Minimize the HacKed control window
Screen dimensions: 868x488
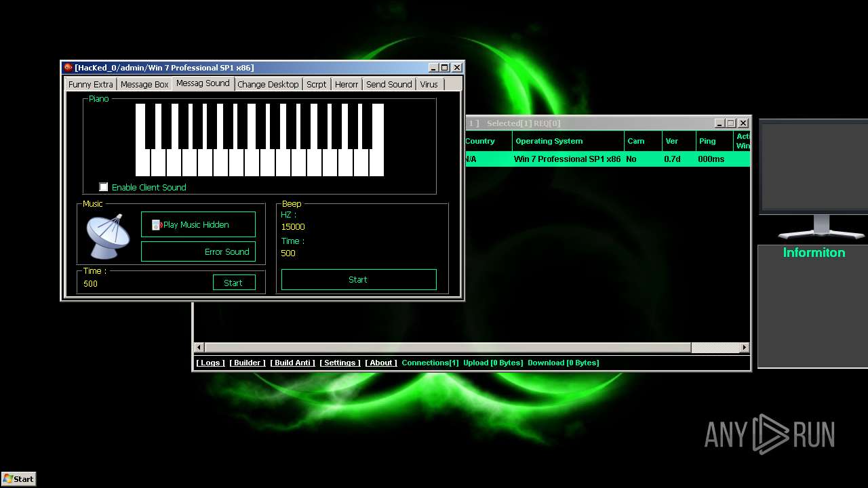point(433,68)
